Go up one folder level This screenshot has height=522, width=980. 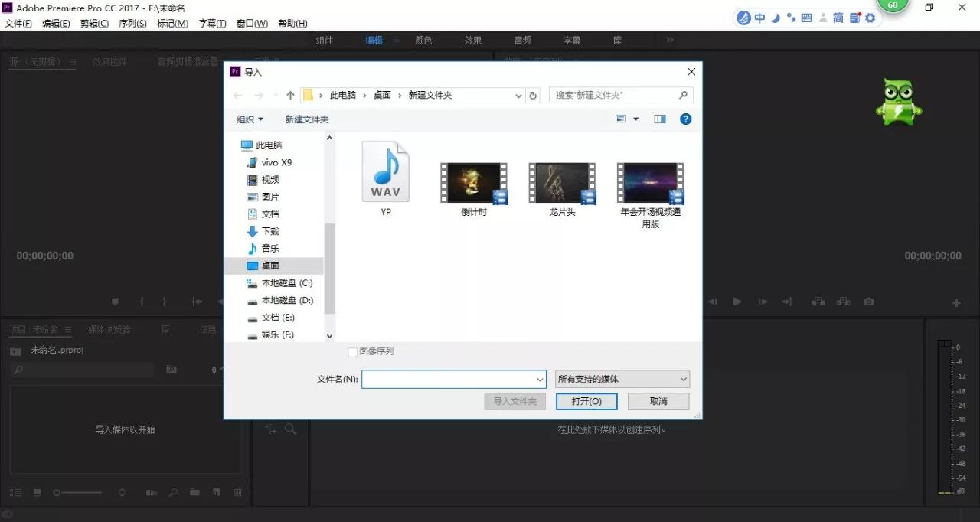tap(290, 96)
